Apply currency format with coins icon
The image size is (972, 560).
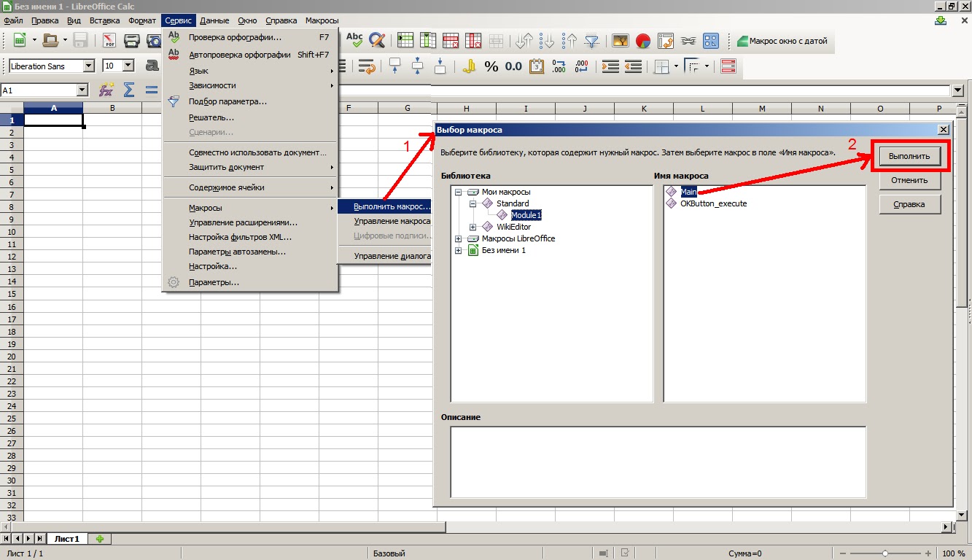(x=469, y=66)
